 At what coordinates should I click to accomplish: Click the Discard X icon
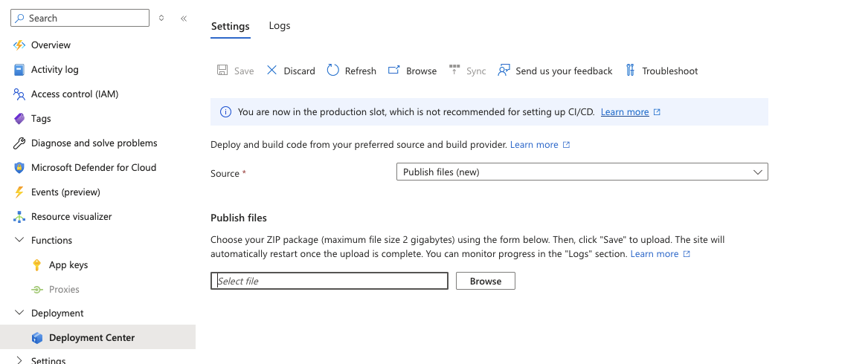point(271,70)
